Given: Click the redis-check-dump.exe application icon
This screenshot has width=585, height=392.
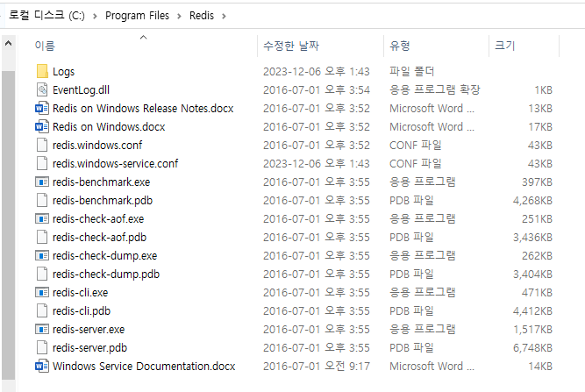Looking at the screenshot, I should (42, 255).
